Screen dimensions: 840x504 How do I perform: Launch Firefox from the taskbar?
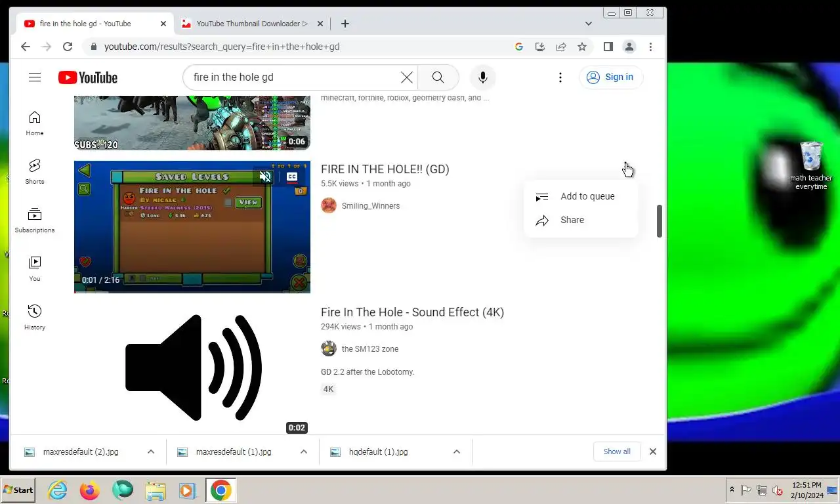[90, 490]
